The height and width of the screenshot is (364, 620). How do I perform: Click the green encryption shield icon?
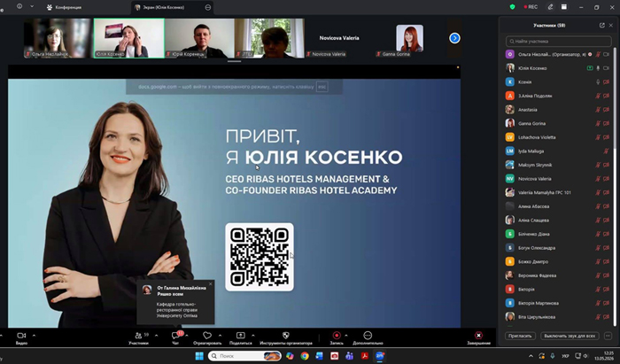click(513, 7)
